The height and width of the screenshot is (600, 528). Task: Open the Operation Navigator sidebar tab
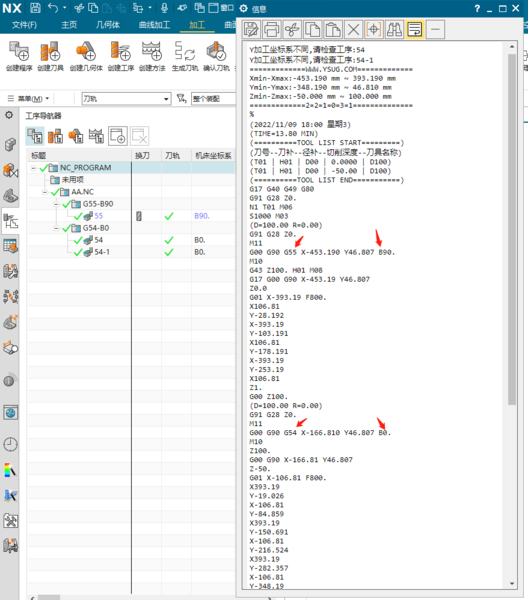[10, 221]
